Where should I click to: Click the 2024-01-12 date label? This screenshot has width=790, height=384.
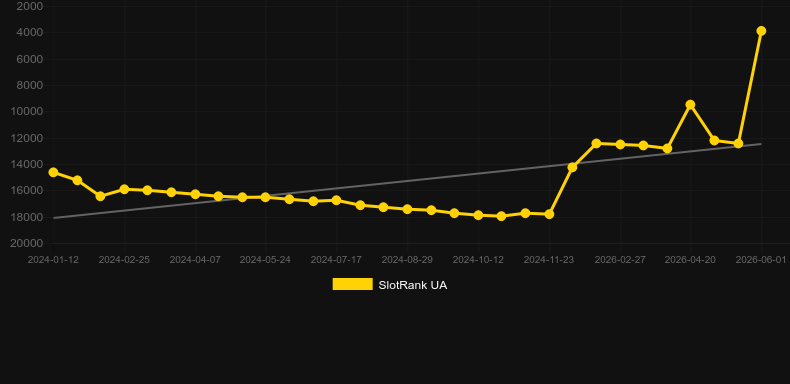pos(53,260)
